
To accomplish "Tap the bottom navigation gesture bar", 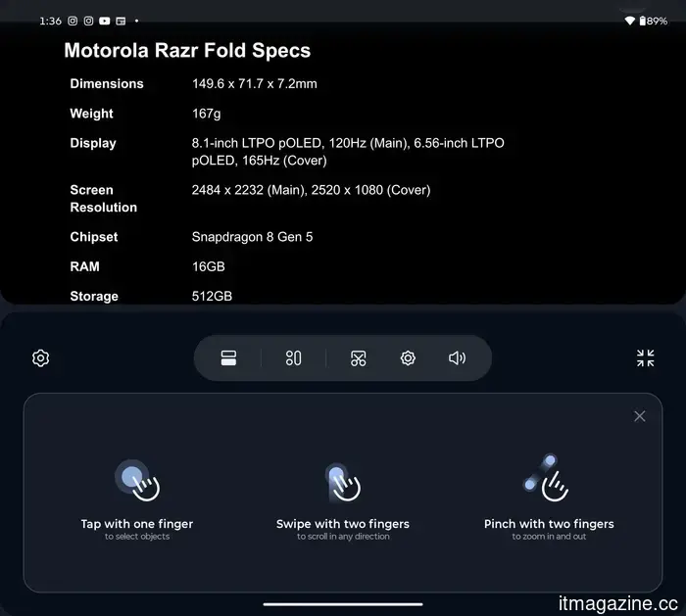I will pos(343,604).
